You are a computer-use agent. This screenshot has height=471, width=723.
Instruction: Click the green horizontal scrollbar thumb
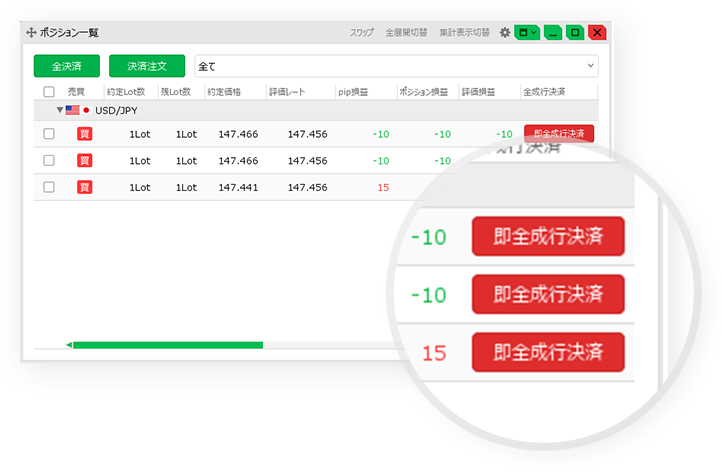point(168,345)
